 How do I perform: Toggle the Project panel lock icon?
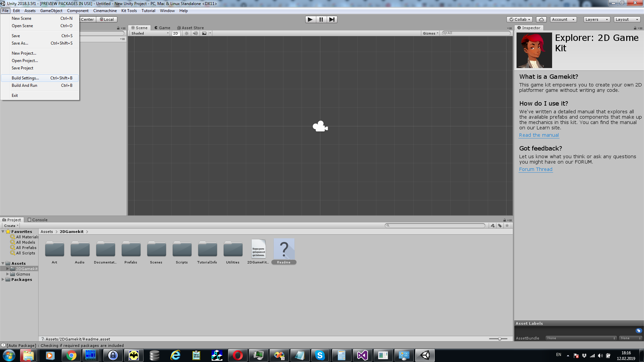504,220
